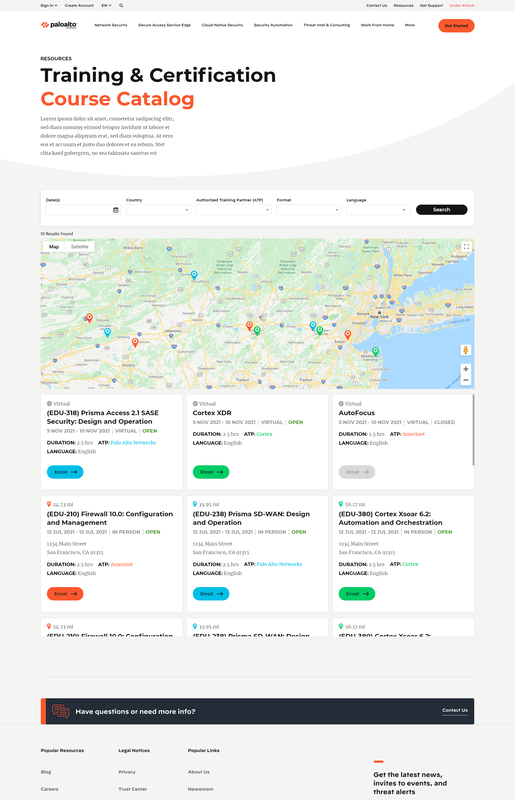Click the results list vertical scrollbar
Viewport: 515px width, 800px height.
pyautogui.click(x=473, y=430)
